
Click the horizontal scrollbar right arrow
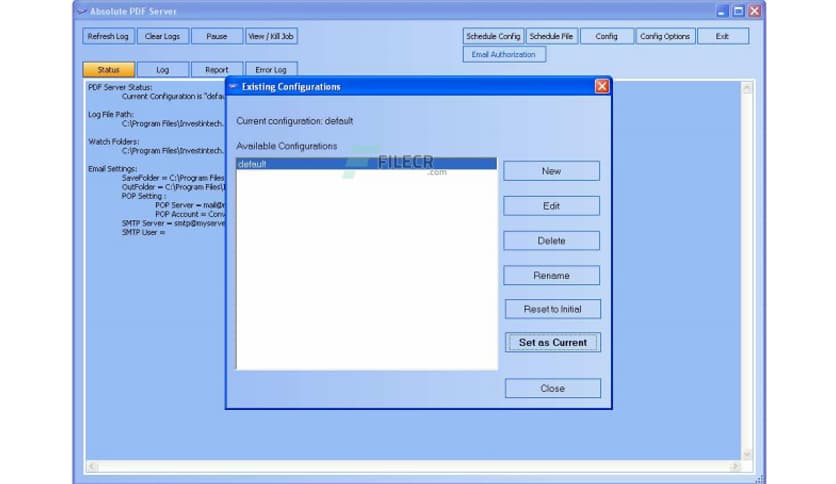[735, 467]
